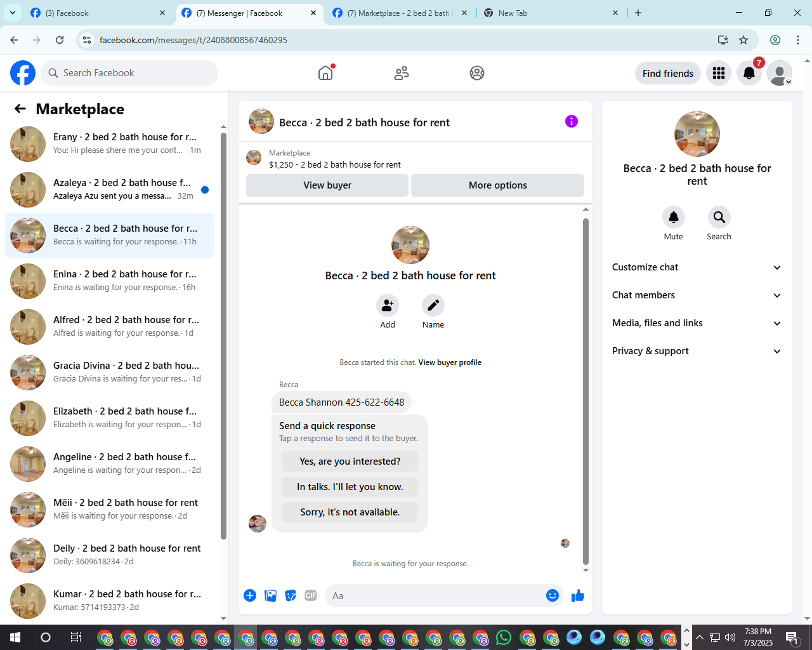Open the Kumar conversation

109,601
